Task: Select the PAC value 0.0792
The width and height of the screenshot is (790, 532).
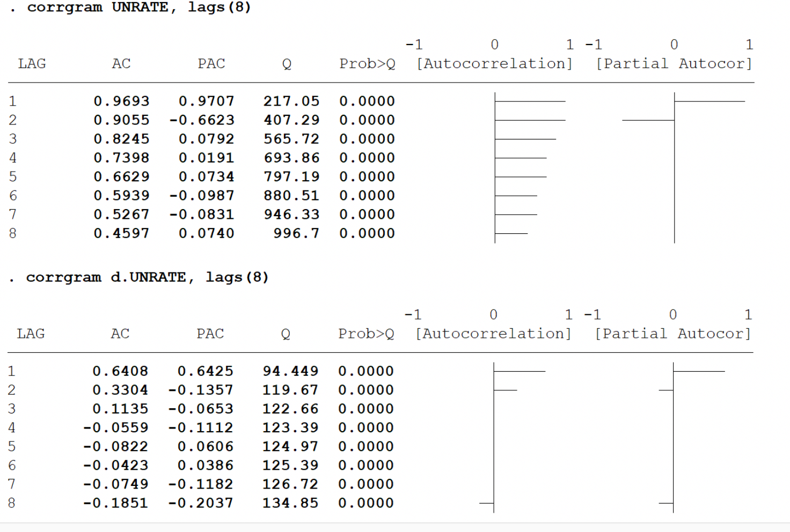Action: pyautogui.click(x=207, y=139)
